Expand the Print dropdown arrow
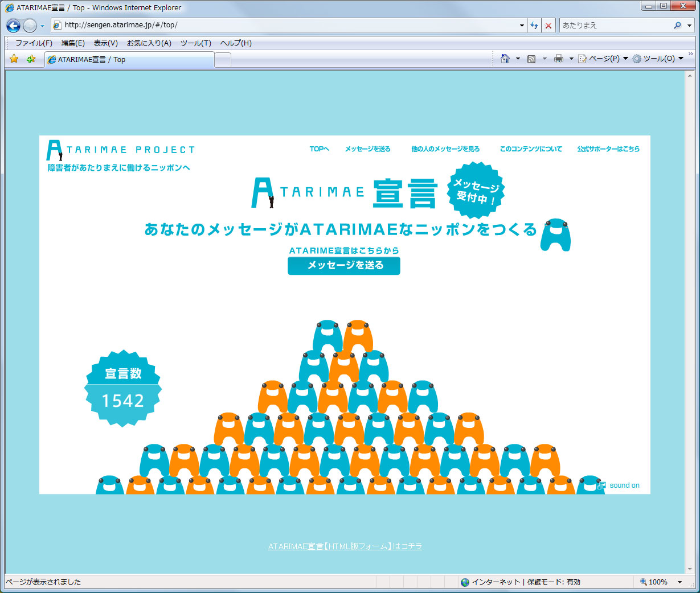The image size is (700, 593). coord(571,59)
